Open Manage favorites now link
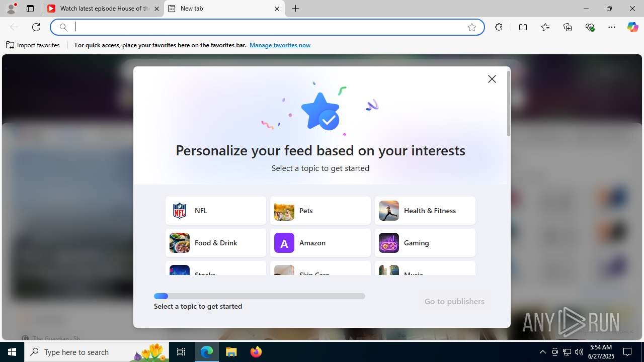This screenshot has width=644, height=362. (x=280, y=45)
